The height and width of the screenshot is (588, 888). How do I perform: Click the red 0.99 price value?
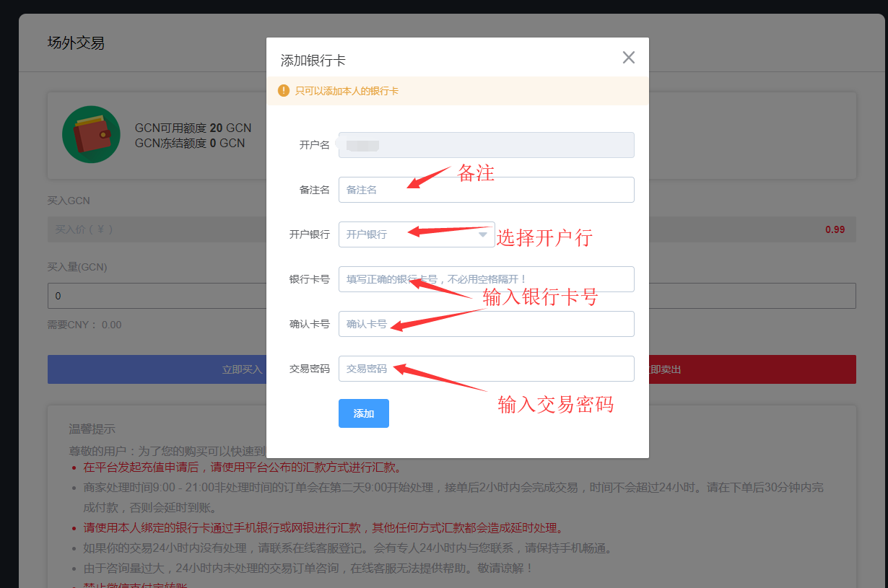coord(835,229)
